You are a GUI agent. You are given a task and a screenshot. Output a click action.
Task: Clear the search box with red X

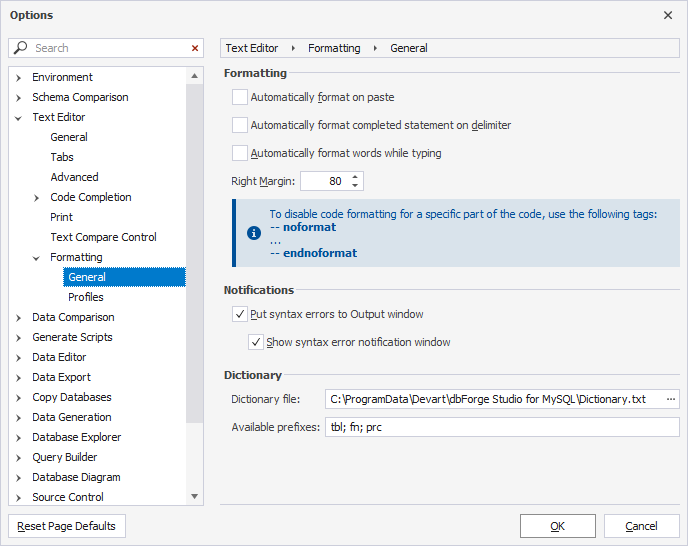(x=195, y=48)
